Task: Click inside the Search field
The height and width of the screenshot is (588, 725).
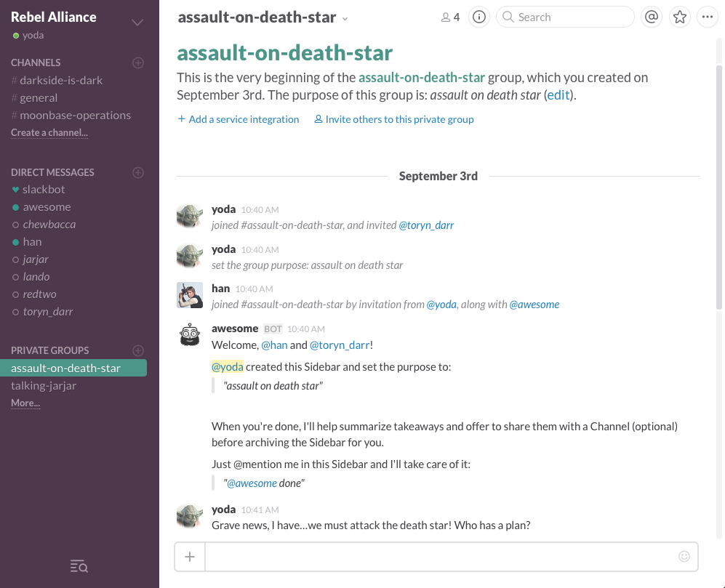Action: (565, 17)
